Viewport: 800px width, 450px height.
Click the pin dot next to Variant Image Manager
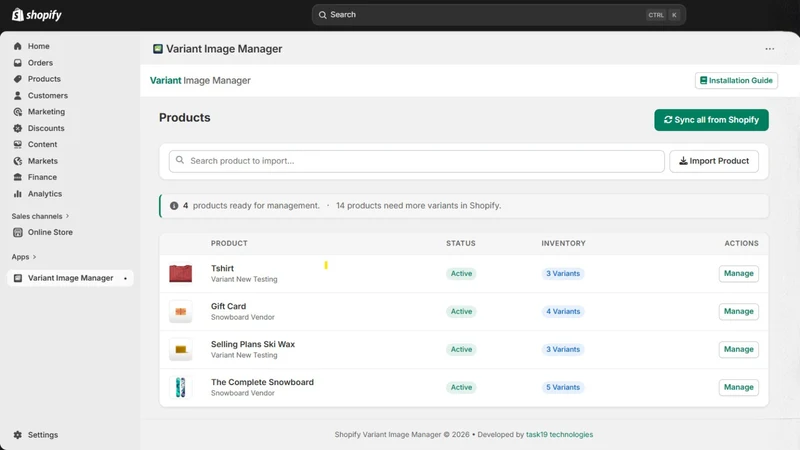coord(125,279)
